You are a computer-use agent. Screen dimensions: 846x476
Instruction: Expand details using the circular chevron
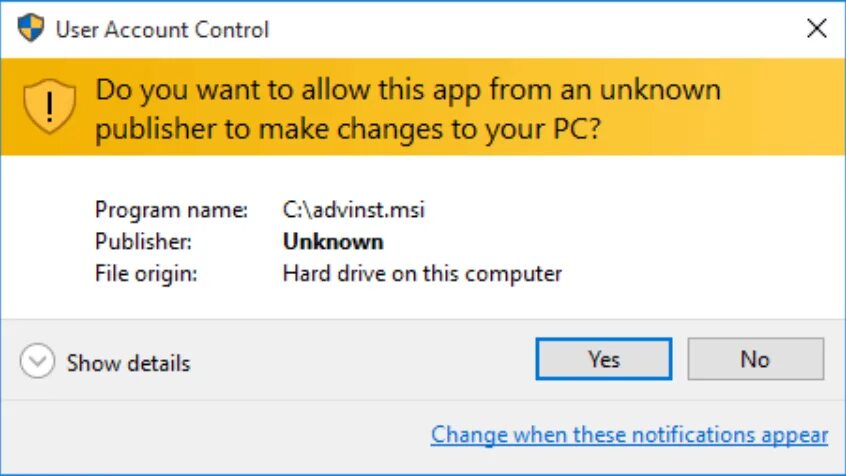click(x=37, y=361)
